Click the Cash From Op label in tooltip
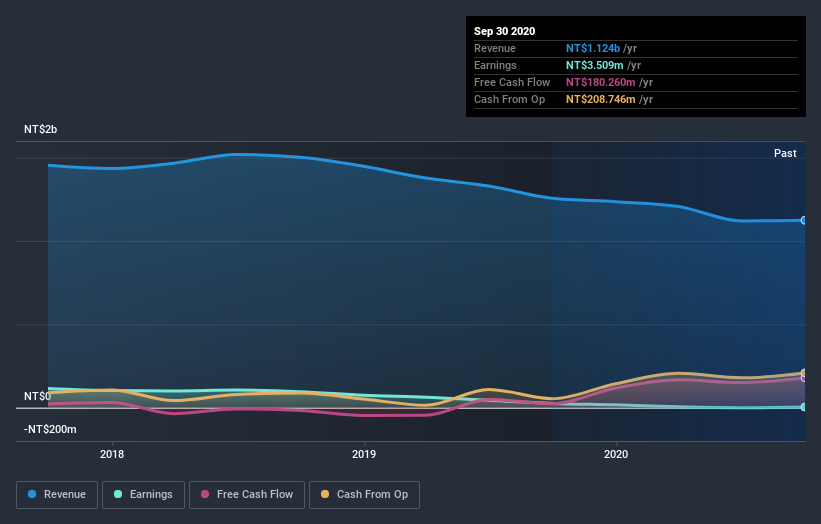The image size is (821, 524). tap(509, 99)
